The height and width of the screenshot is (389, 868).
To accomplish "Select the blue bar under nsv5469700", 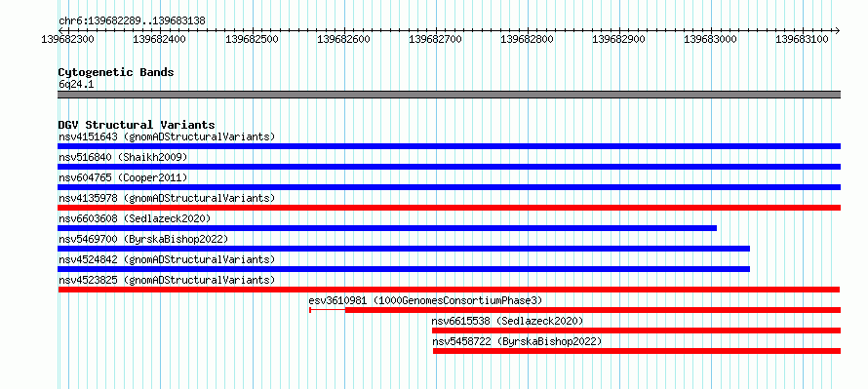I will [x=404, y=249].
